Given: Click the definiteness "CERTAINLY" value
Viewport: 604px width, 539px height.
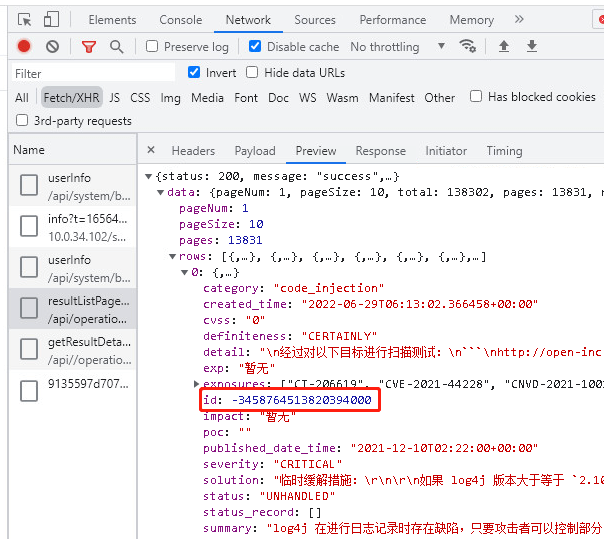Looking at the screenshot, I should [339, 336].
